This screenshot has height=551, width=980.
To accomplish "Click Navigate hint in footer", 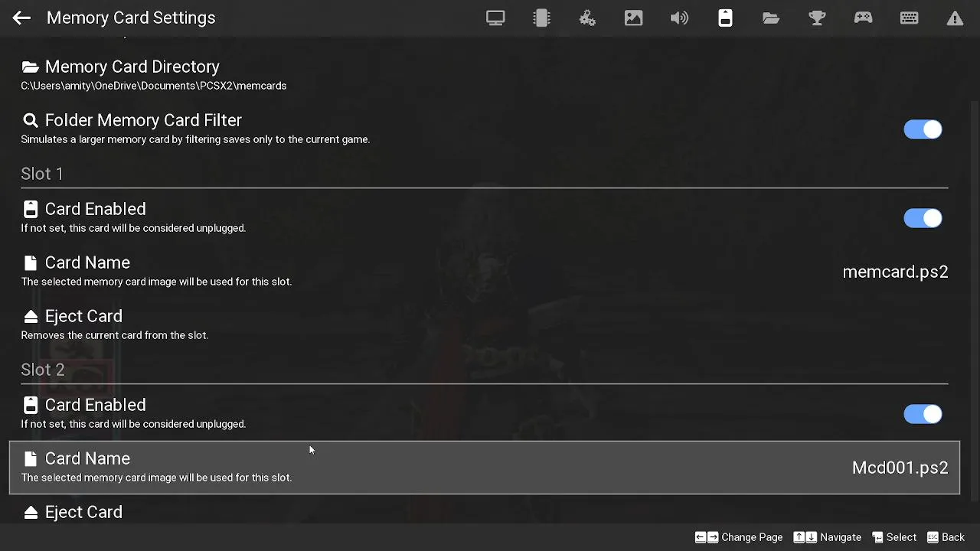I will 827,537.
